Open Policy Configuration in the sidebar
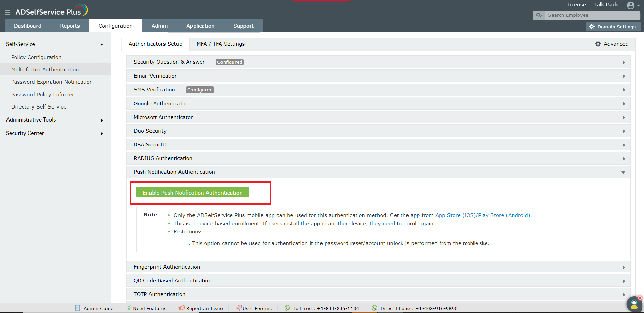The height and width of the screenshot is (313, 644). (x=36, y=57)
